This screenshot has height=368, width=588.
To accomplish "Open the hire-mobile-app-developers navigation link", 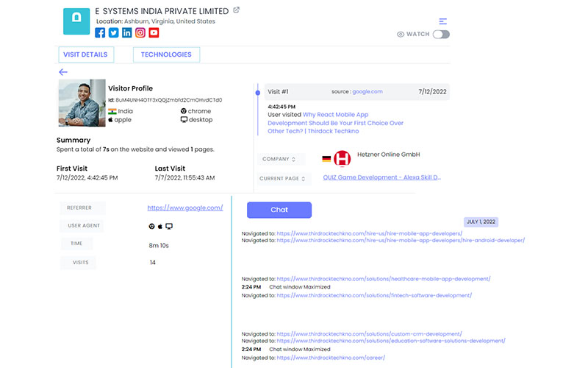I will [369, 233].
